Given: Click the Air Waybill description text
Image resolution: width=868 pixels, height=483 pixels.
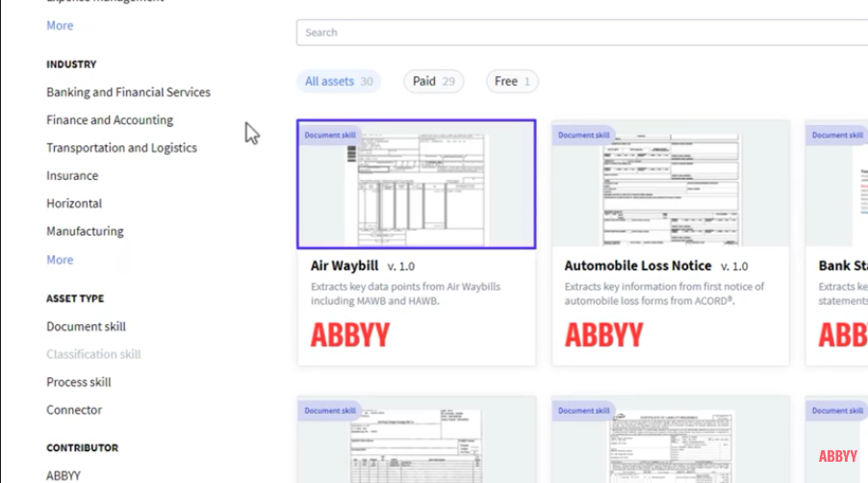Looking at the screenshot, I should tap(405, 293).
